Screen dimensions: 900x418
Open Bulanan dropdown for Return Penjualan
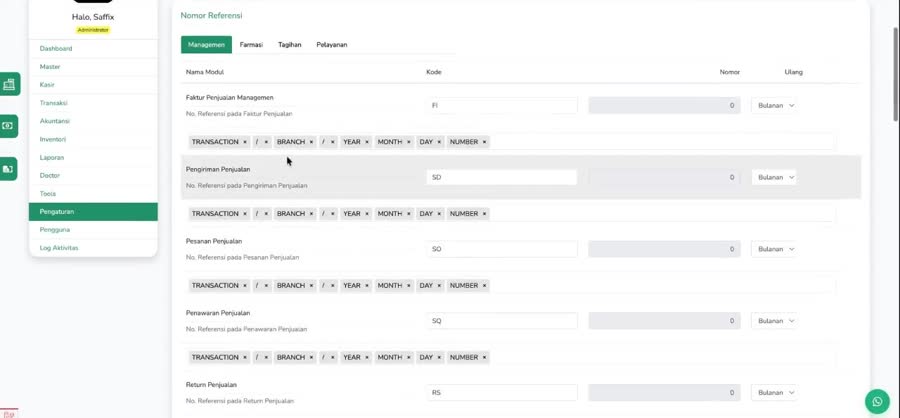click(x=774, y=393)
